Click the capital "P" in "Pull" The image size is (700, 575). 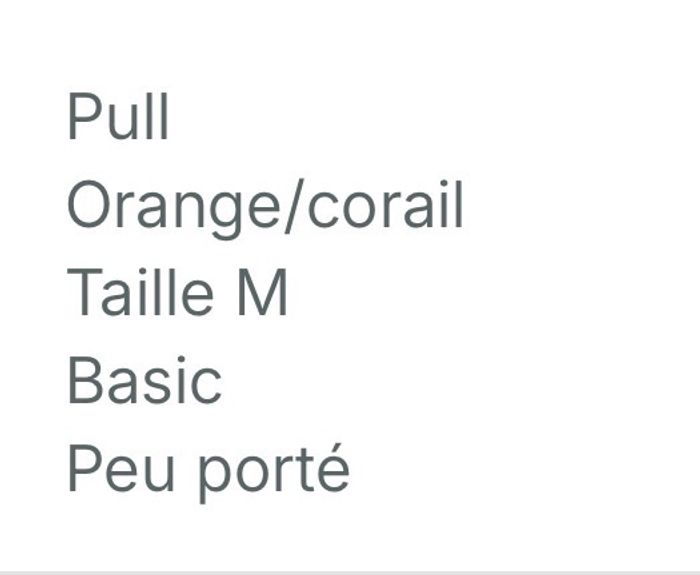pyautogui.click(x=82, y=118)
